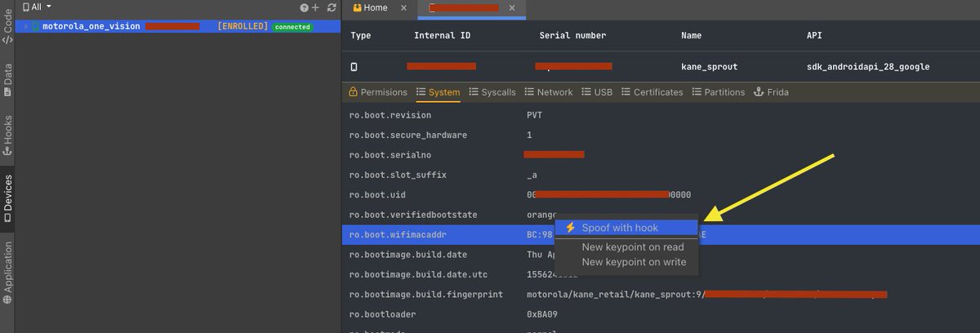Refresh the device list

click(x=331, y=7)
